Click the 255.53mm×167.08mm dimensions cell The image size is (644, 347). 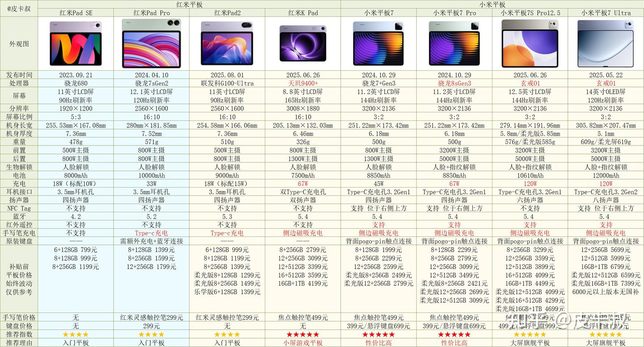[76, 125]
